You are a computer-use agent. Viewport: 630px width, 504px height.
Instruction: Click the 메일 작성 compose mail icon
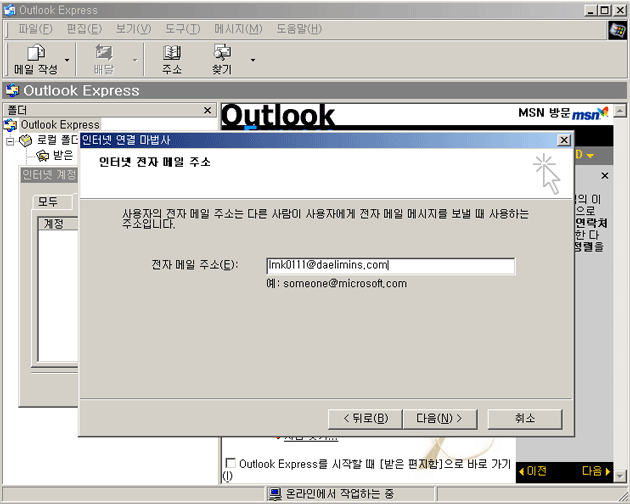tap(35, 59)
